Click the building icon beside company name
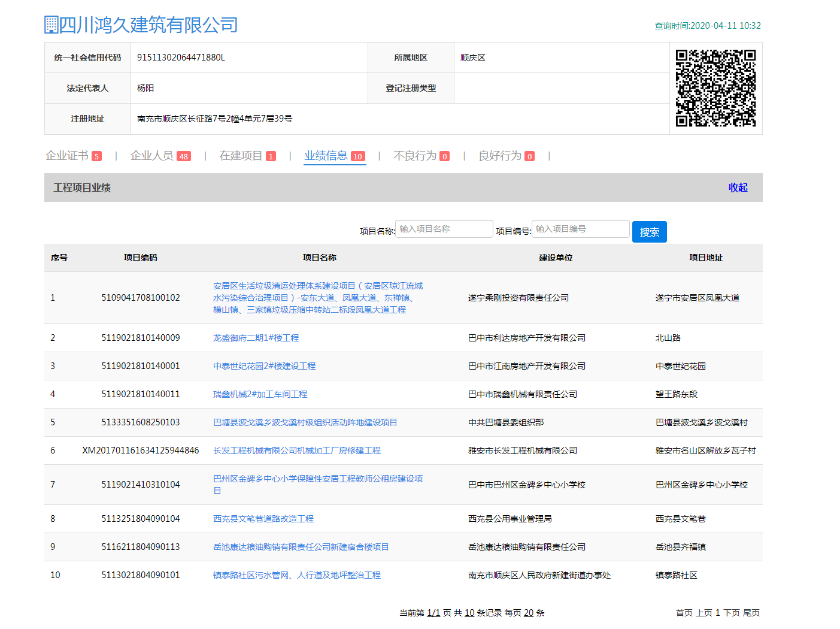The height and width of the screenshot is (629, 840). point(51,25)
